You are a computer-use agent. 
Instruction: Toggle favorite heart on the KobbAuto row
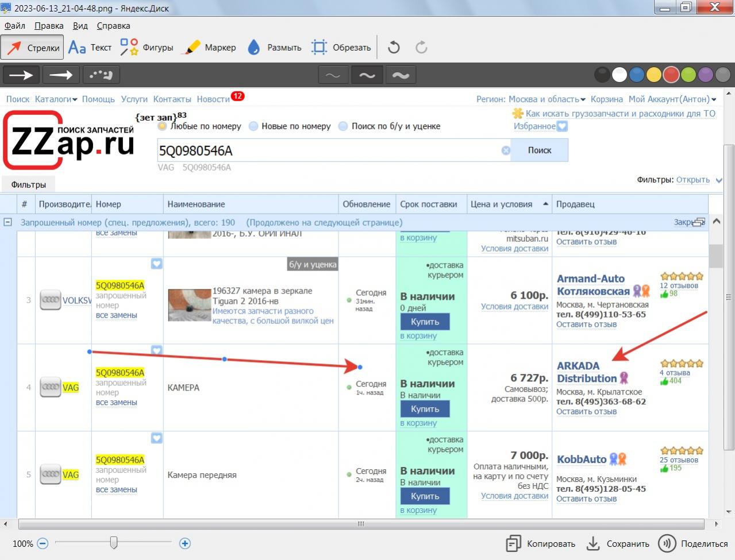pyautogui.click(x=157, y=438)
